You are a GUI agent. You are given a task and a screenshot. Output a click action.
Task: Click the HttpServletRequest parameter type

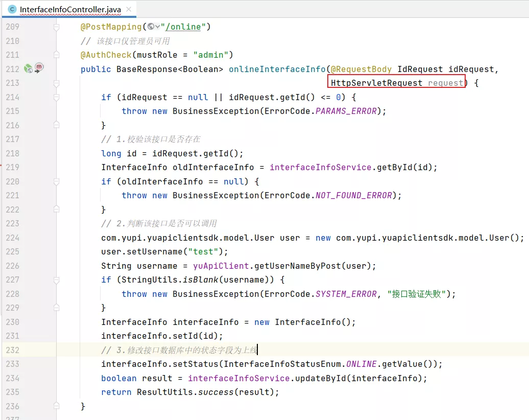pos(376,83)
